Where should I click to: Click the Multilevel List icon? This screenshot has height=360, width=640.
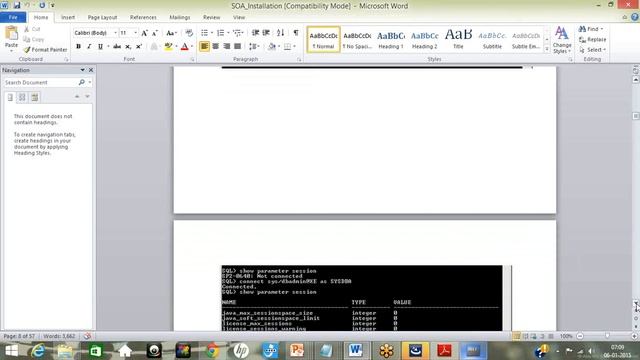pyautogui.click(x=237, y=33)
